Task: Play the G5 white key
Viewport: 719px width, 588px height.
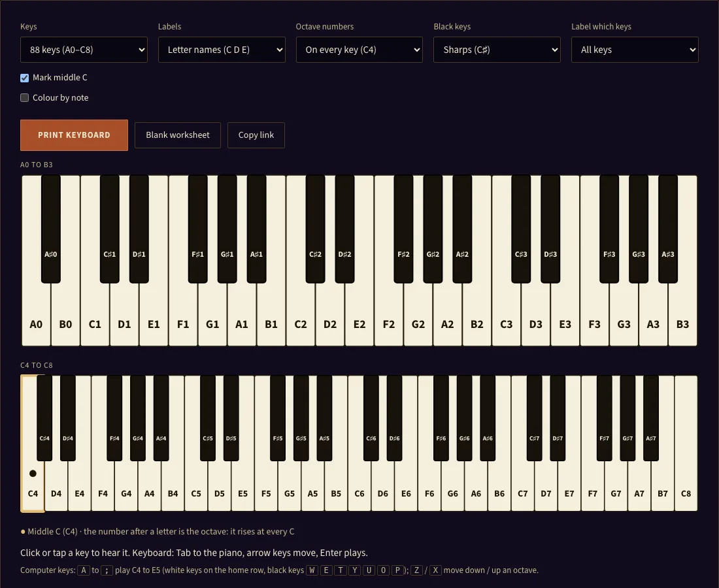Action: pos(290,486)
